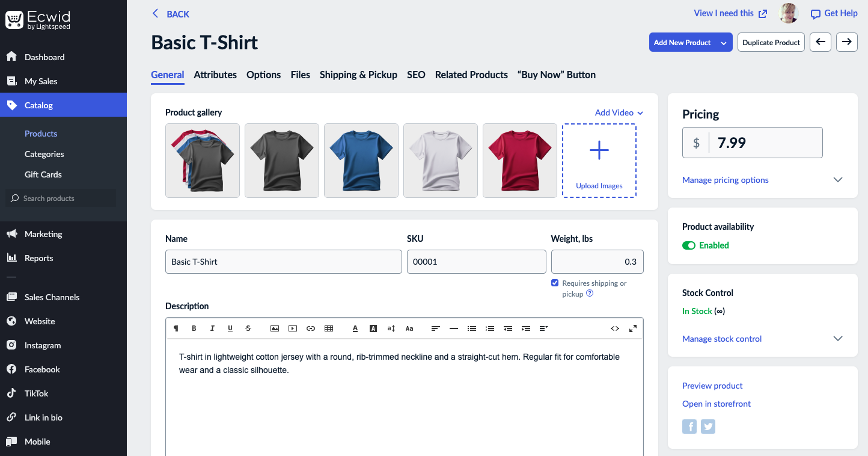The image size is (868, 456).
Task: Toggle bold formatting in the description
Action: click(x=194, y=328)
